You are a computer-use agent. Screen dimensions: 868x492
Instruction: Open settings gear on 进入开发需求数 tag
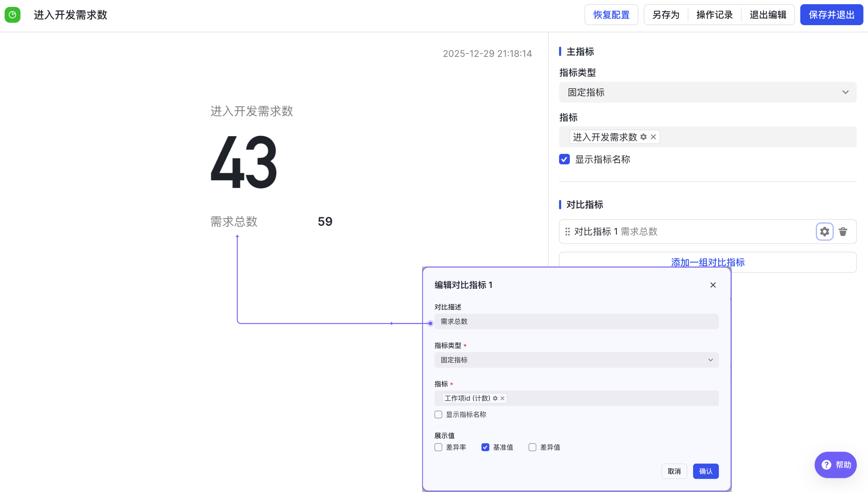point(644,137)
